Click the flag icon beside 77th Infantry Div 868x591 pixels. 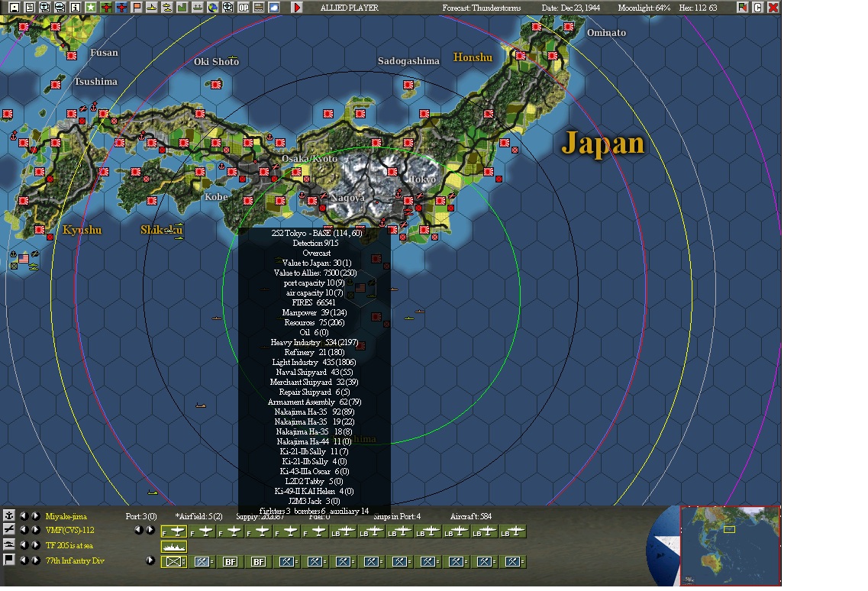point(9,560)
